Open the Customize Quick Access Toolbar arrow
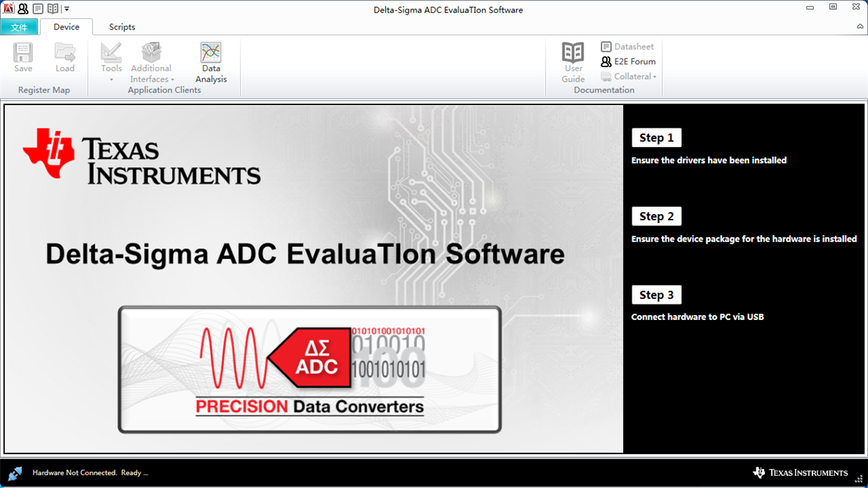The image size is (868, 488). [66, 9]
